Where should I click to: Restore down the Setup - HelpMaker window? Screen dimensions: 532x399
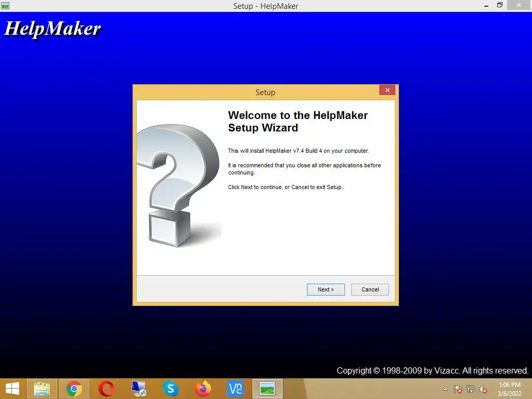tap(499, 5)
